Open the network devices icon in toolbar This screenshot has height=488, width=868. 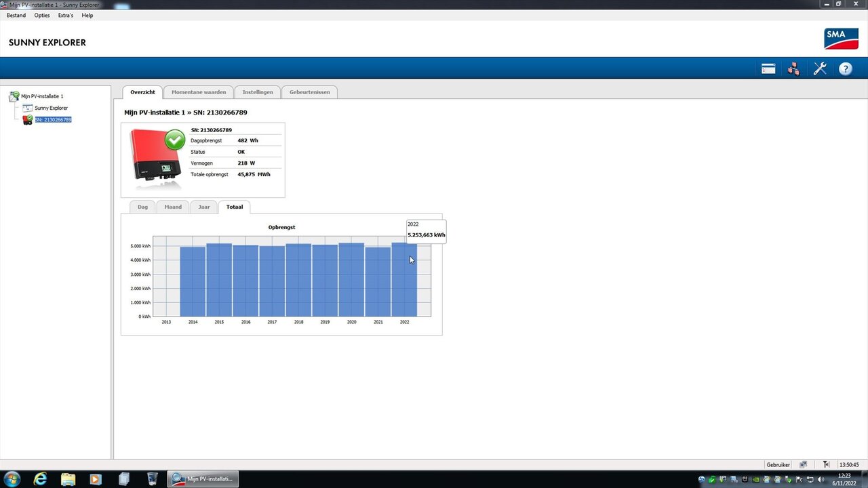coord(793,68)
